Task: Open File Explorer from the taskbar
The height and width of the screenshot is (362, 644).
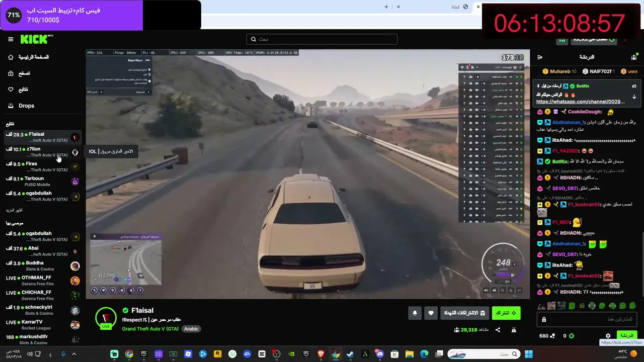Action: pos(410,354)
